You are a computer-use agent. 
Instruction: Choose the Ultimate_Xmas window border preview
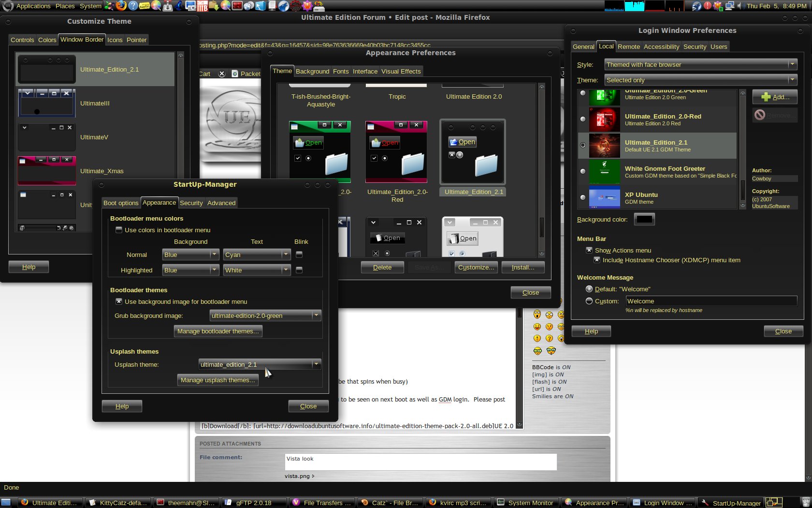tap(46, 171)
